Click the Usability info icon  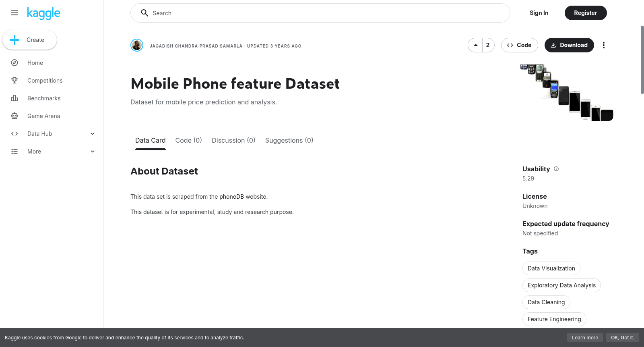coord(556,169)
